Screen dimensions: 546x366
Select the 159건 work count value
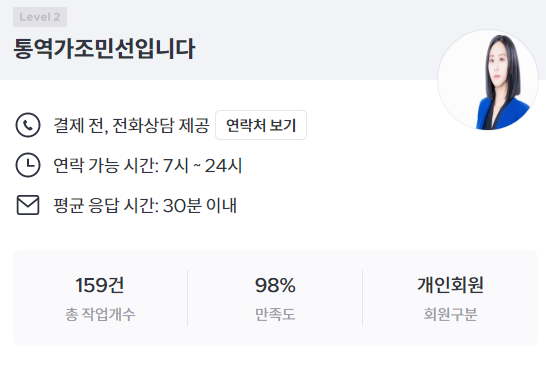point(100,285)
